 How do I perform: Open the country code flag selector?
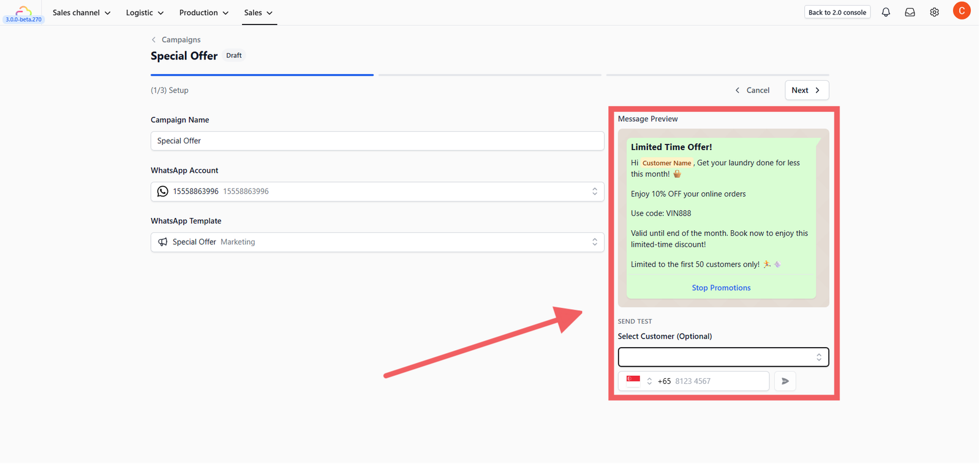click(x=639, y=381)
